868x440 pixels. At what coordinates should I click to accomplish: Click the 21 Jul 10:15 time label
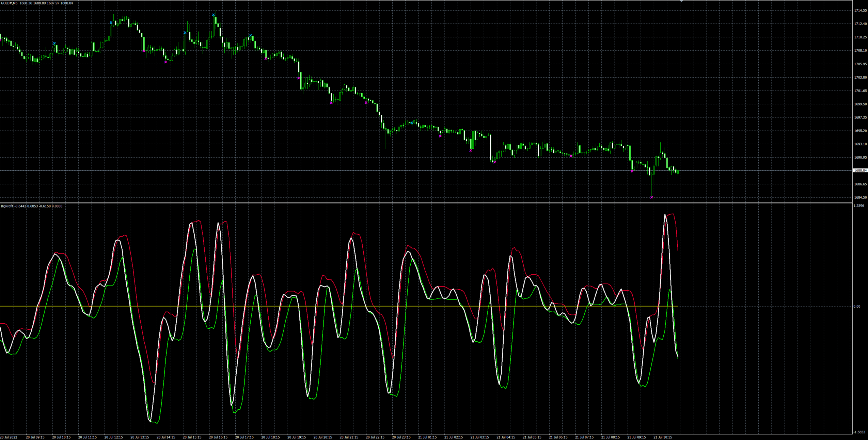pyautogui.click(x=663, y=437)
